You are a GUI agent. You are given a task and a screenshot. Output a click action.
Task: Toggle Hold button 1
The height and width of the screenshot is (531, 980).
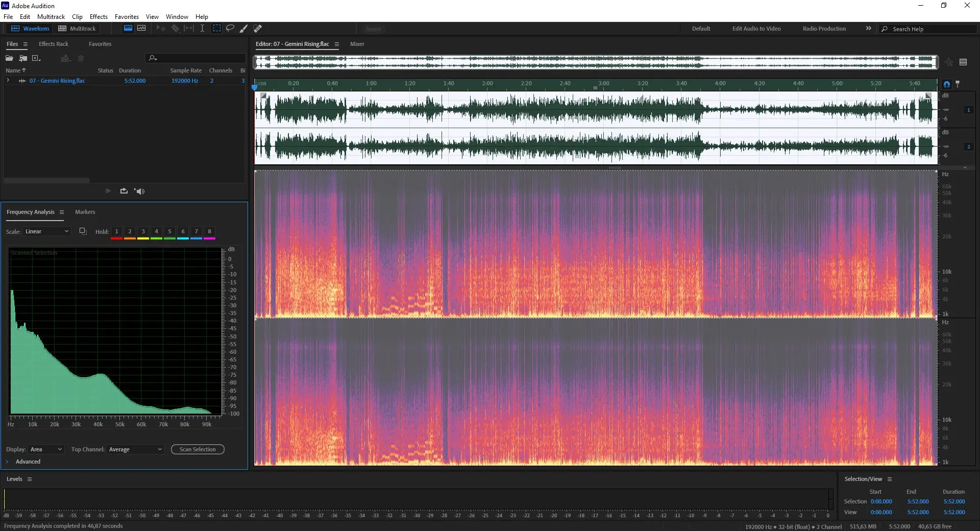click(116, 231)
